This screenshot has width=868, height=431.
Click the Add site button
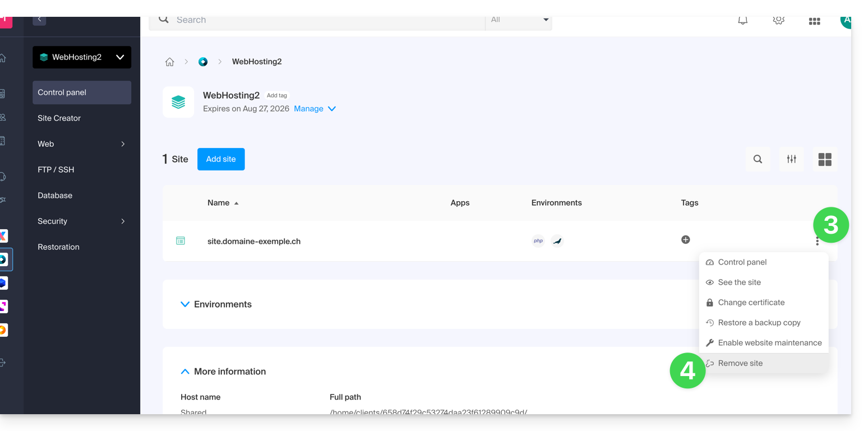221,159
